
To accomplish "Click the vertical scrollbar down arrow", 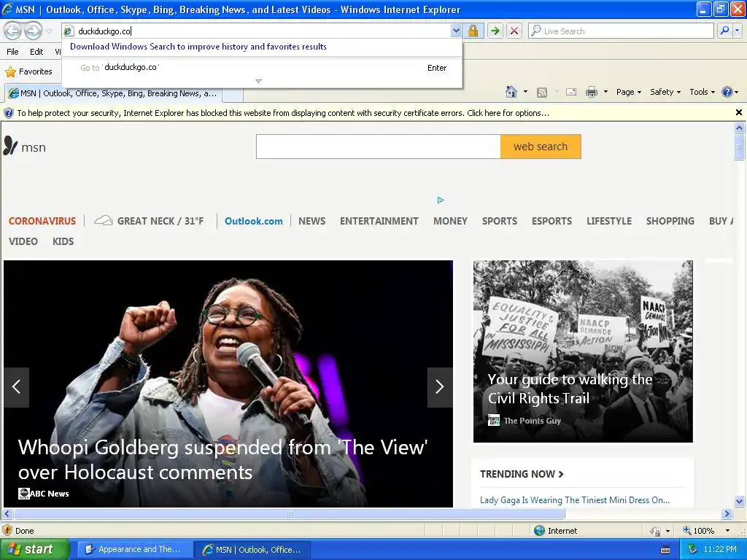I will pyautogui.click(x=739, y=501).
